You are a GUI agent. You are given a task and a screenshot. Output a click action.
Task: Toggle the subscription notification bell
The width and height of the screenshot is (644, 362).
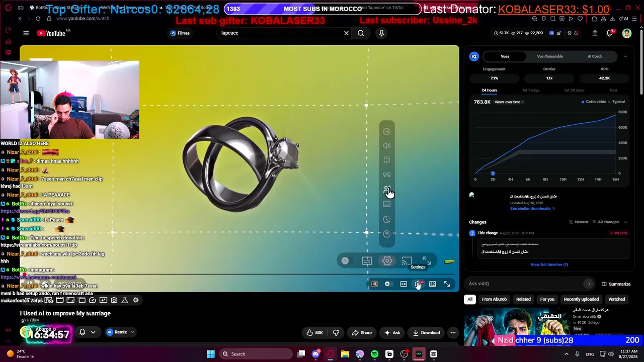[x=83, y=332]
